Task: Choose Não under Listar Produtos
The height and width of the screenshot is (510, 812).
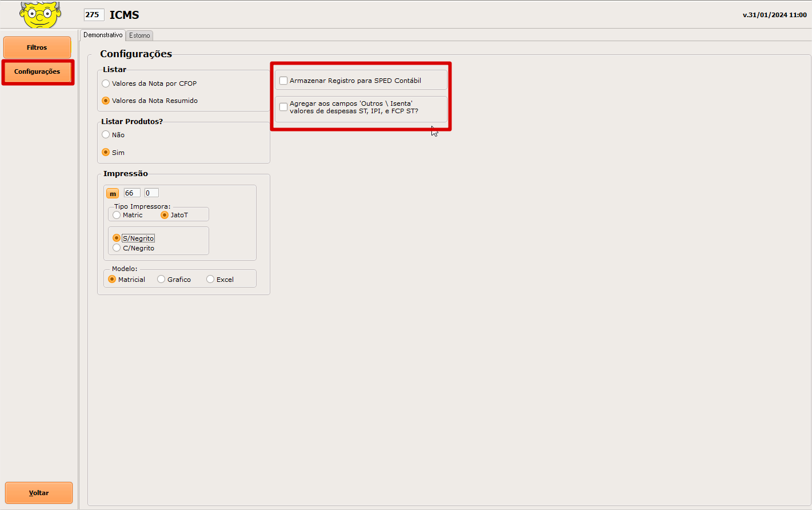Action: pos(106,135)
